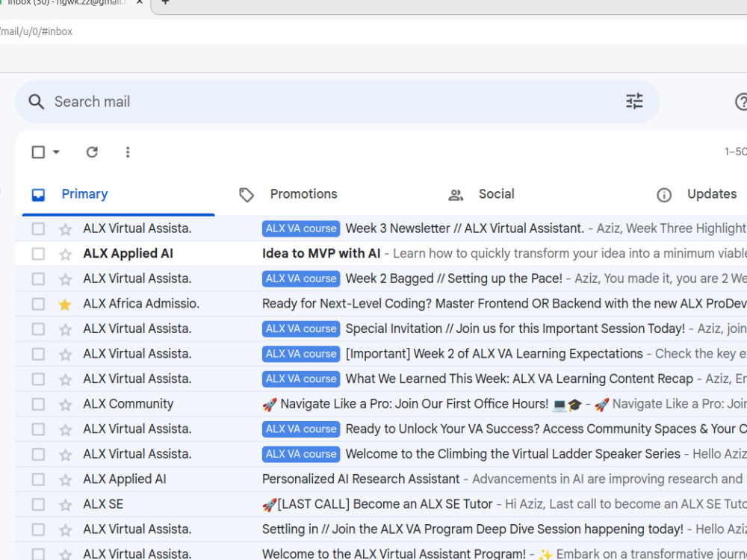Open the Idea to MVP with AI email

tap(321, 253)
